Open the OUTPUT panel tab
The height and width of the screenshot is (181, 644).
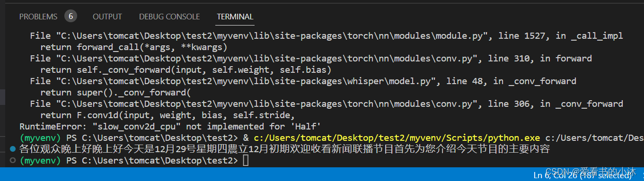coord(107,17)
